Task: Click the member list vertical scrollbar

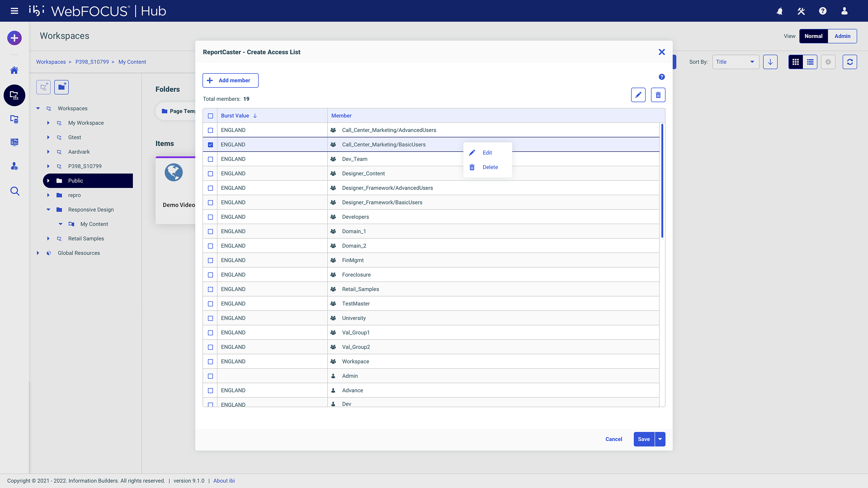Action: pos(662,181)
